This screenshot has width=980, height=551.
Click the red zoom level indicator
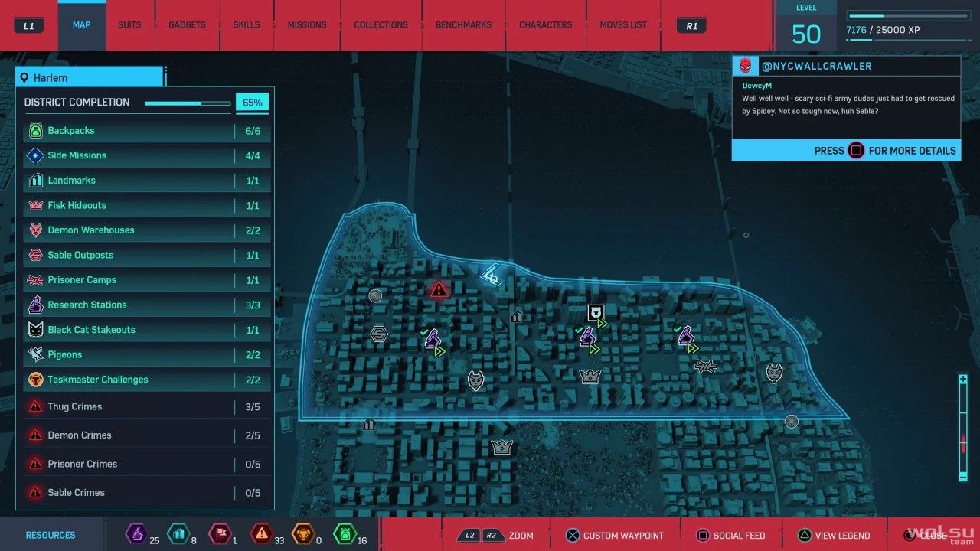(963, 443)
